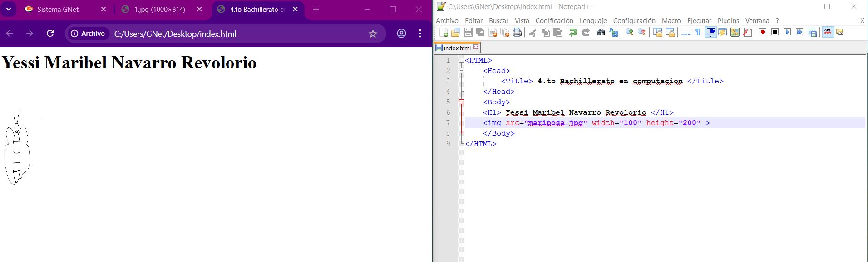This screenshot has width=868, height=262.
Task: Bookmark this page with the star icon
Action: (373, 34)
